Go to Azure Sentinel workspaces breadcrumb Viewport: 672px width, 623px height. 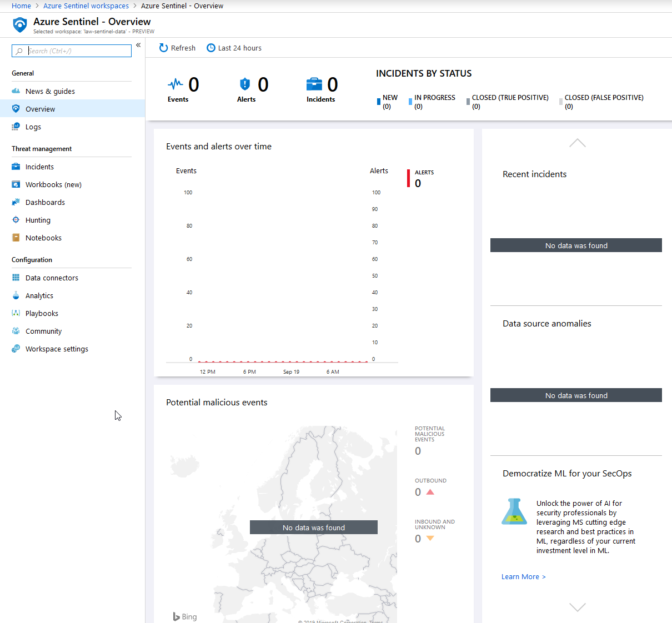pos(86,6)
